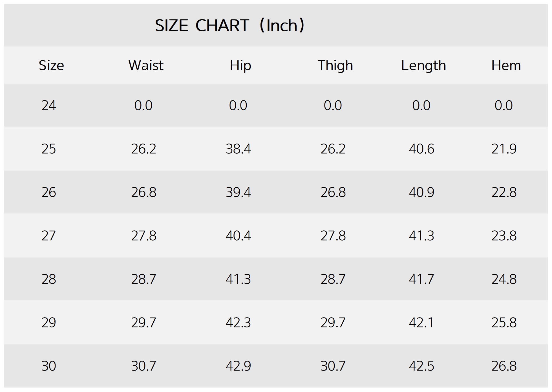Screen dimensions: 552x392
Task: Click the Hem value 21.9
Action: pyautogui.click(x=504, y=149)
